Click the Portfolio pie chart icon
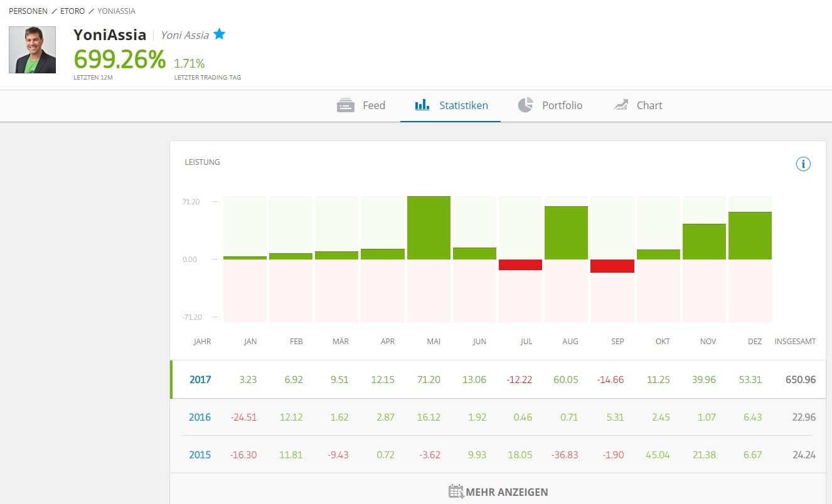Viewport: 832px width, 504px height. [525, 105]
